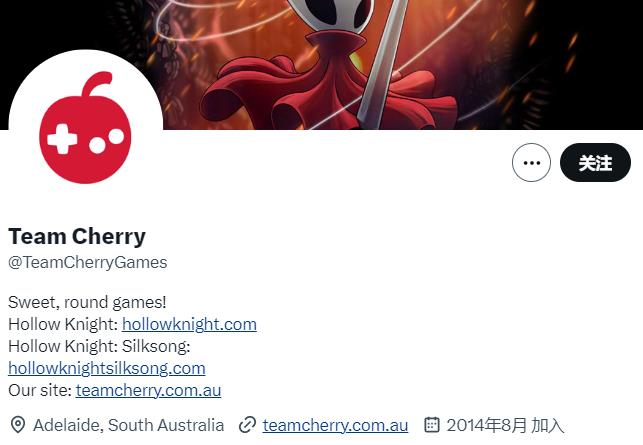Open teamcherry.com.au link after Our site
Image resolution: width=643 pixels, height=445 pixels.
point(148,390)
